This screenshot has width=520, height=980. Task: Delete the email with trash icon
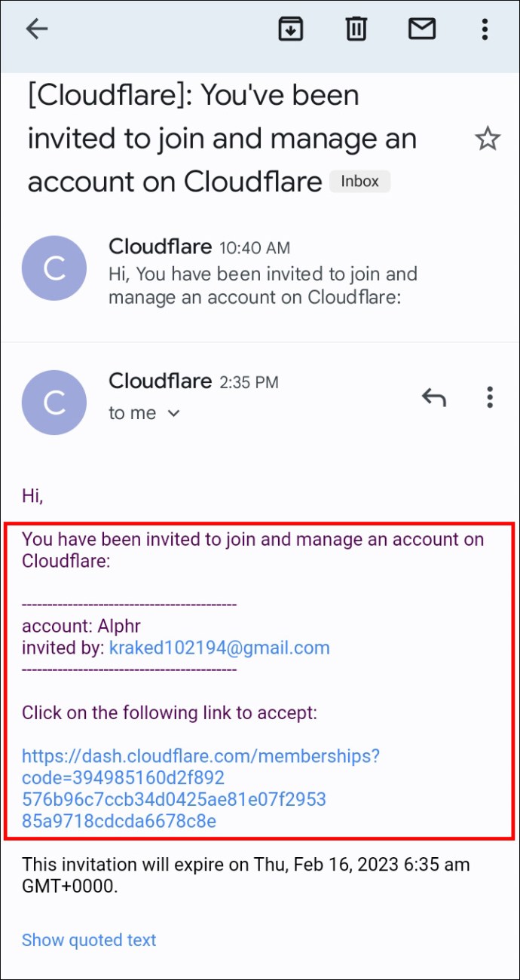tap(356, 29)
